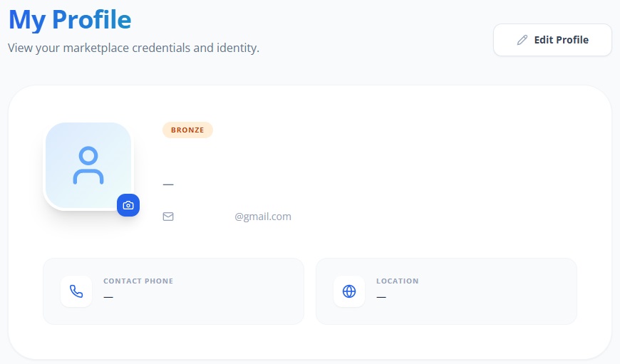Click the Location card
The height and width of the screenshot is (364, 620).
tap(446, 291)
